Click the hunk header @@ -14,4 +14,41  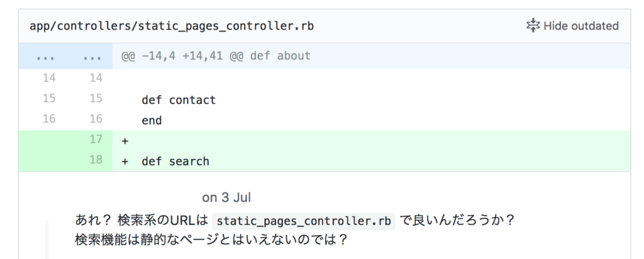coord(216,56)
